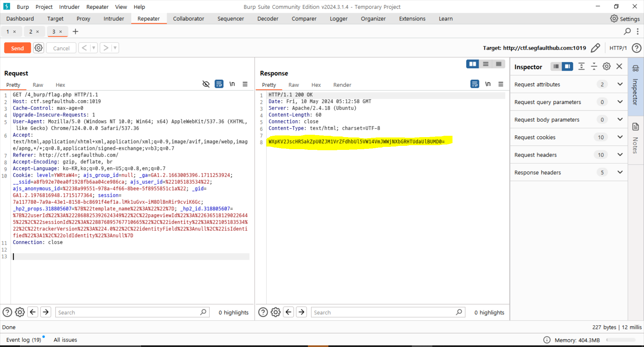Toggle show newline characters in Request
The width and height of the screenshot is (644, 347).
(x=232, y=84)
